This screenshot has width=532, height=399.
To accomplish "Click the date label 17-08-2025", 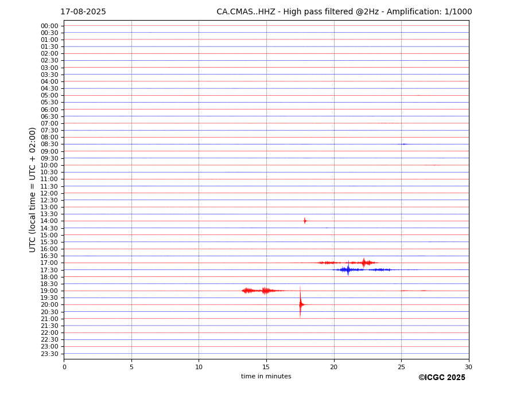I will [x=83, y=12].
